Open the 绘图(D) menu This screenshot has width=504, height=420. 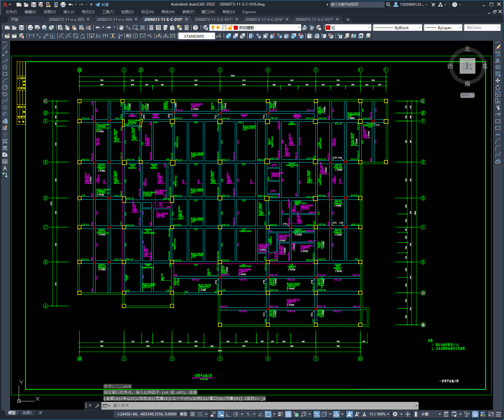(127, 12)
